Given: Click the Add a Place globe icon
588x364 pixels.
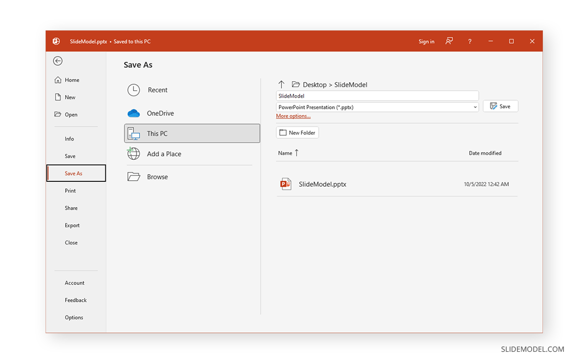Looking at the screenshot, I should tap(133, 153).
